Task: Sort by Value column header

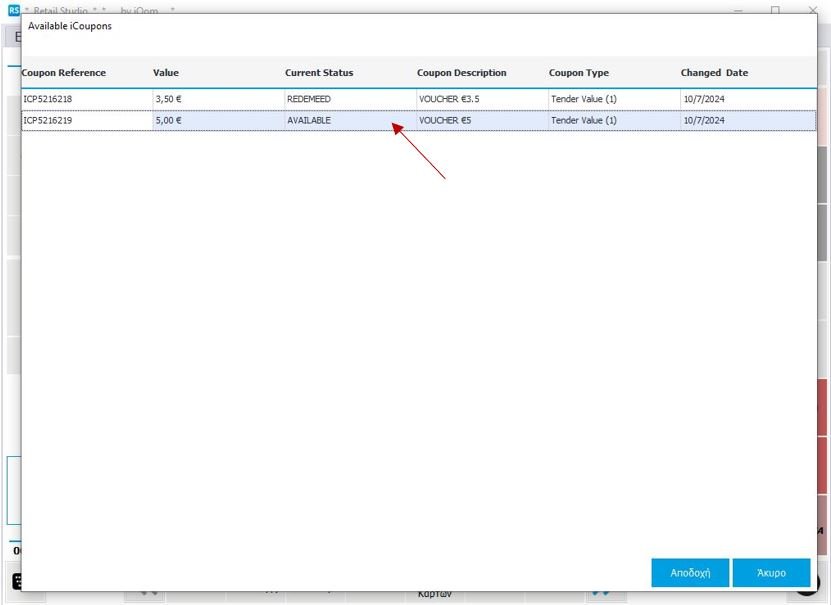Action: [x=166, y=73]
